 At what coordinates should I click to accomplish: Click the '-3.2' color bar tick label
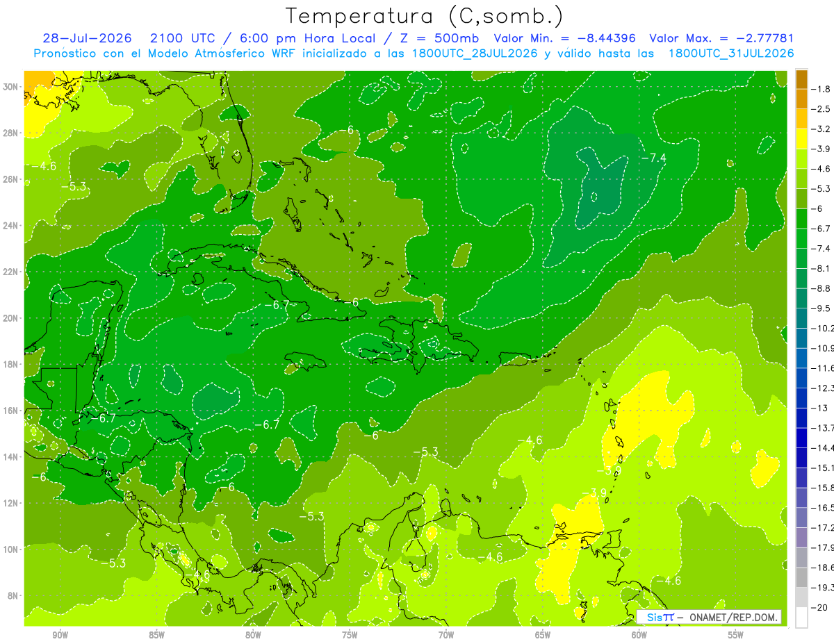click(x=821, y=129)
